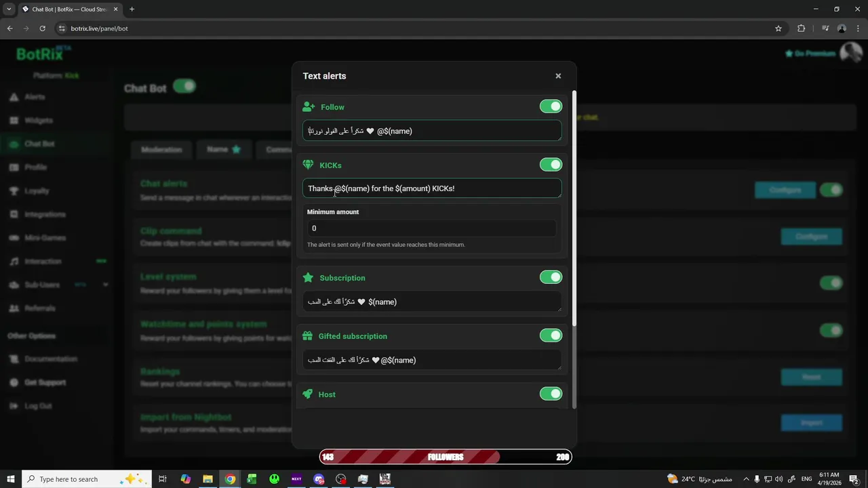868x488 pixels.
Task: Open Profile in the sidebar
Action: pos(35,167)
